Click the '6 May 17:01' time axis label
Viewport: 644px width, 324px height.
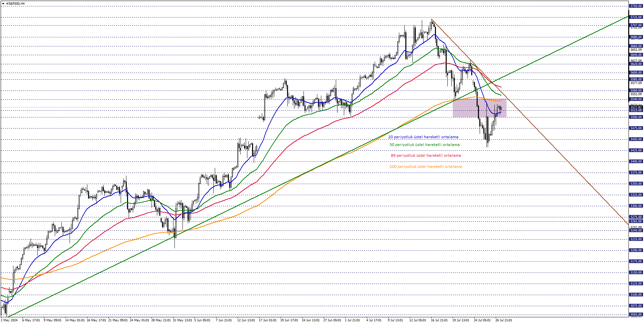point(31,320)
